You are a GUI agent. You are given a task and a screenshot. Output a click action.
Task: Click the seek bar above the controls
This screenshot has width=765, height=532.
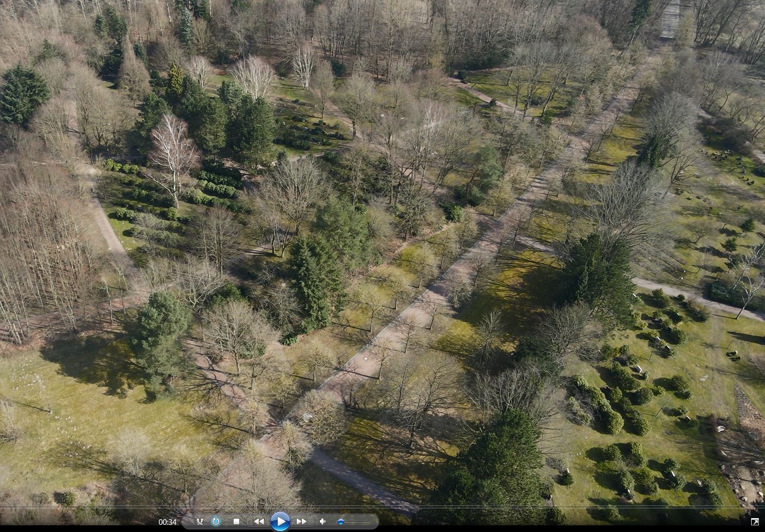[x=382, y=507]
